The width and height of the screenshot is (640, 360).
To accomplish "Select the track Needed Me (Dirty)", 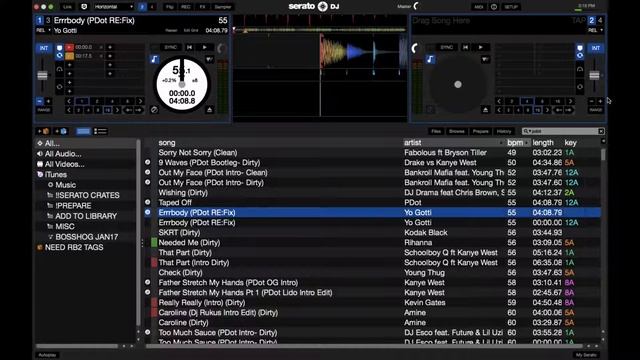I will pyautogui.click(x=373, y=242).
